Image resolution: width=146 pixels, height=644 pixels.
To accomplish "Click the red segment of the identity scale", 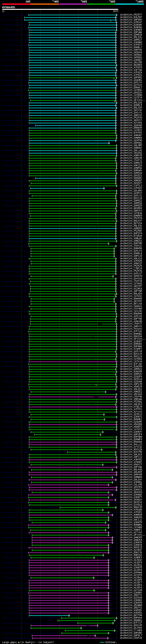I will point(16,4).
